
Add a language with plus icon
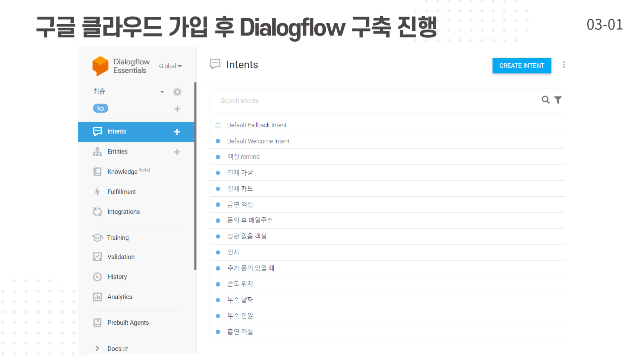(177, 109)
